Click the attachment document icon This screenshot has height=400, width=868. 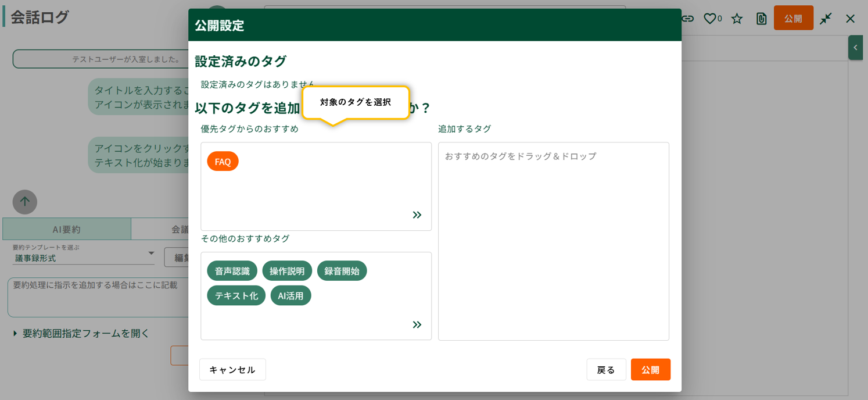click(761, 19)
